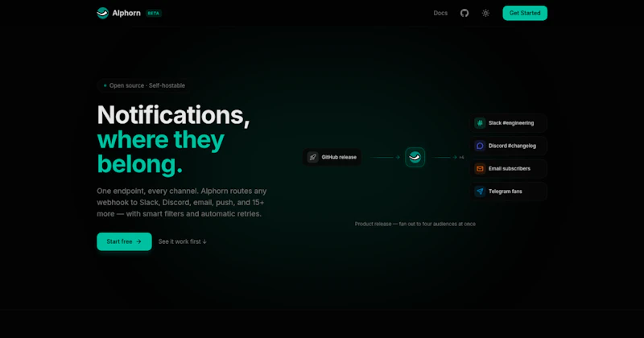Click the Start free button
The height and width of the screenshot is (338, 644).
pyautogui.click(x=124, y=241)
